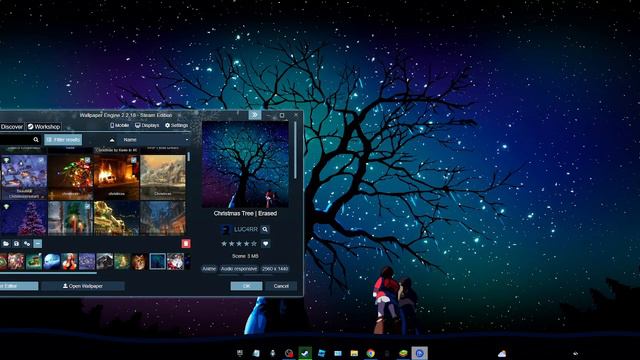Viewport: 640px width, 360px height.
Task: Open Google Chrome from the taskbar
Action: coord(370,353)
